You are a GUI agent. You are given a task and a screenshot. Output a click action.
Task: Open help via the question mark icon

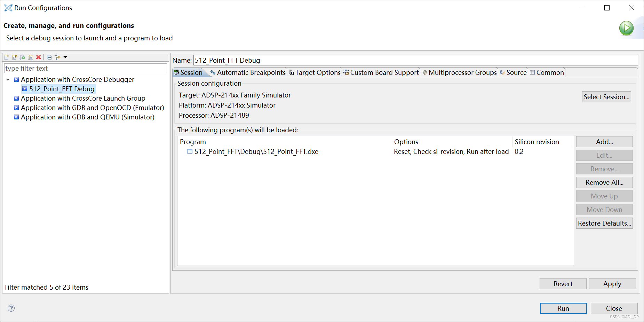point(11,308)
